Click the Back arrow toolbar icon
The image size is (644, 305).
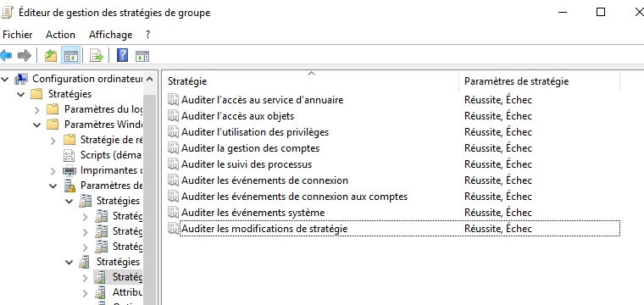click(6, 55)
